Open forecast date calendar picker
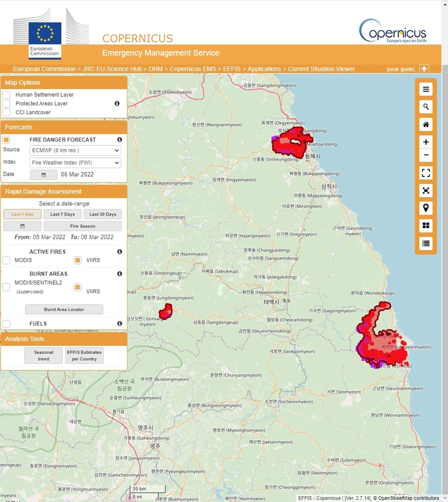 43,175
